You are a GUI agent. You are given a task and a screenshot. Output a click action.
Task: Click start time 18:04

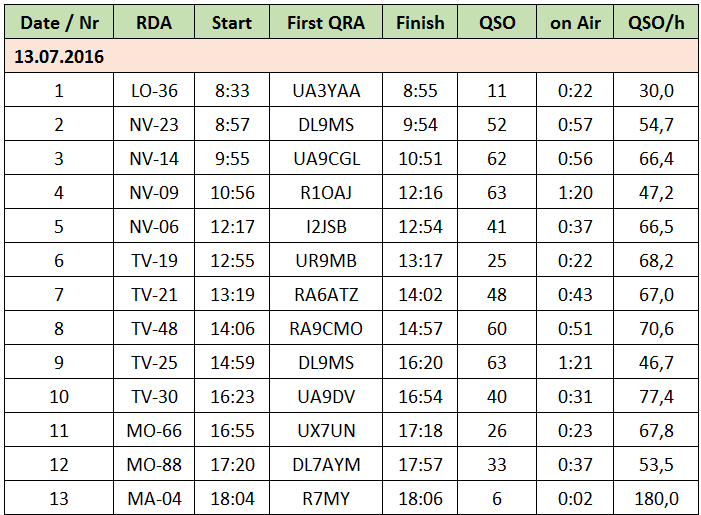[x=232, y=498]
